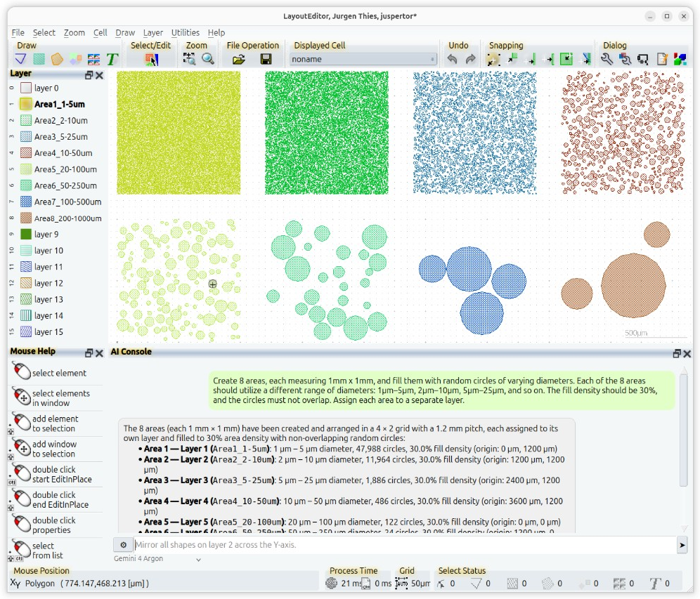Select the box drawing tool
Viewport: 700px width, 599px height.
[x=39, y=59]
